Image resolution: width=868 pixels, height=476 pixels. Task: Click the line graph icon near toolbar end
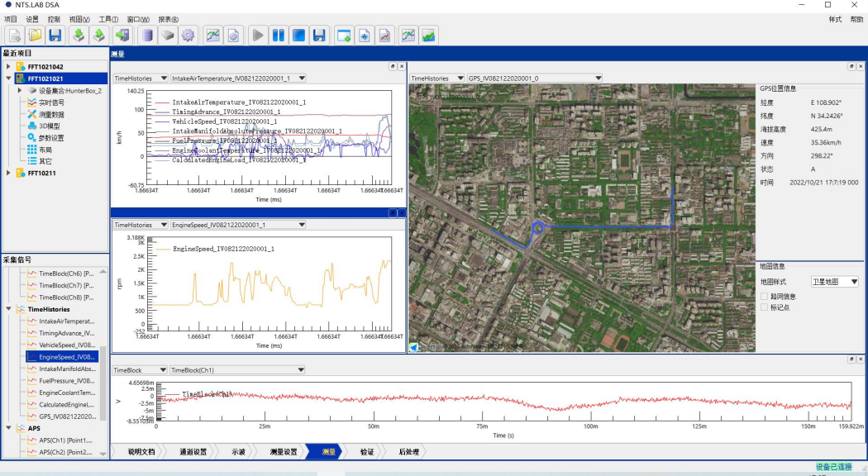coord(408,36)
